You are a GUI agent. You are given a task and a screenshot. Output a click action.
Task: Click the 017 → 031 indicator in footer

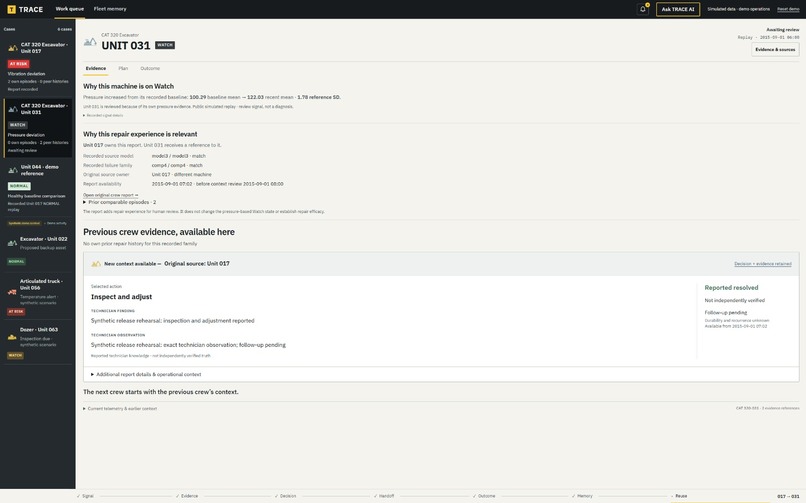pyautogui.click(x=788, y=496)
